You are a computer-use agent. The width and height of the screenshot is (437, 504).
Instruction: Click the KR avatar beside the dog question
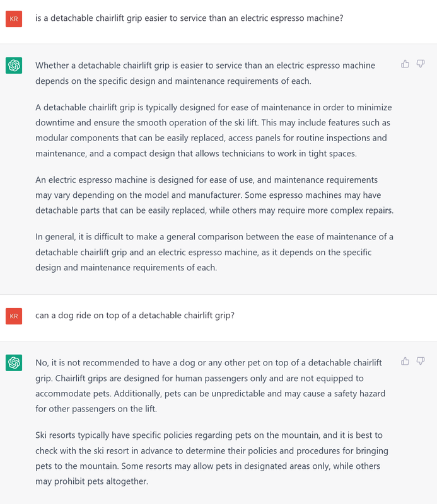[14, 316]
